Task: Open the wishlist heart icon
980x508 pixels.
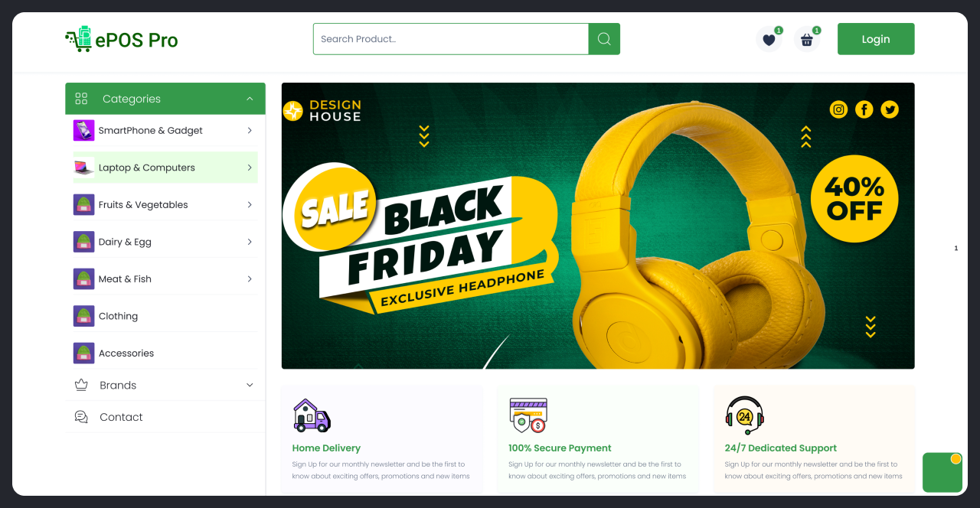Action: (x=769, y=40)
